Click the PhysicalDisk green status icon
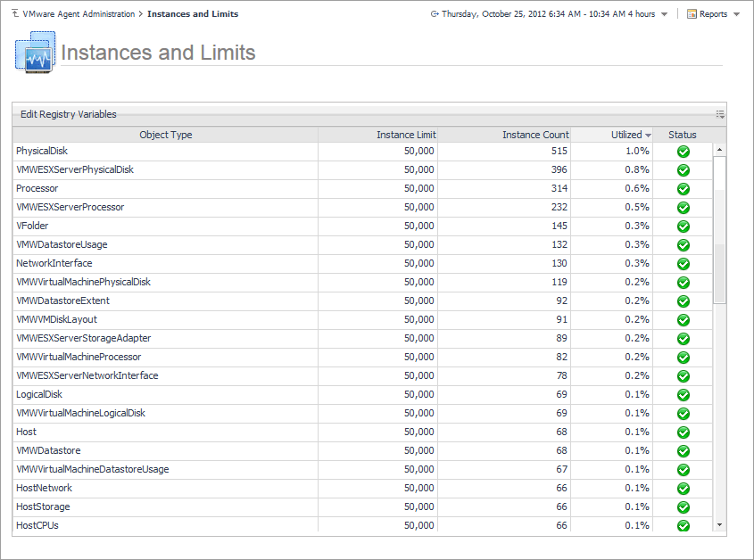This screenshot has width=754, height=560. click(x=684, y=152)
